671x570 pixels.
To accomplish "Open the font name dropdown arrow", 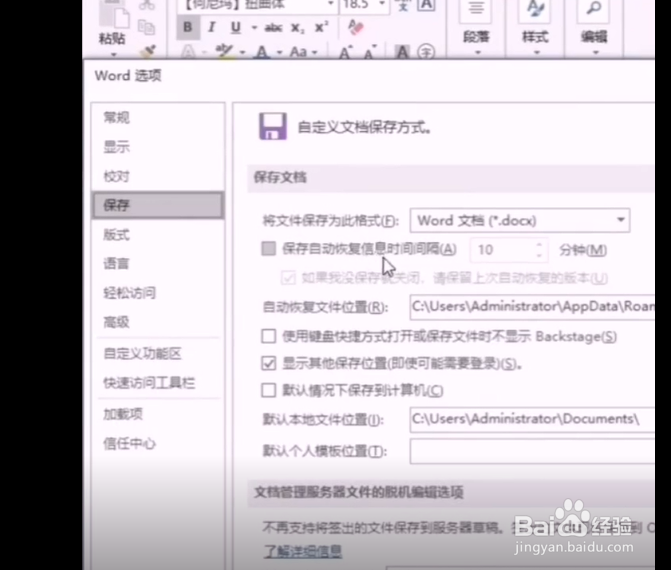I will pyautogui.click(x=330, y=4).
